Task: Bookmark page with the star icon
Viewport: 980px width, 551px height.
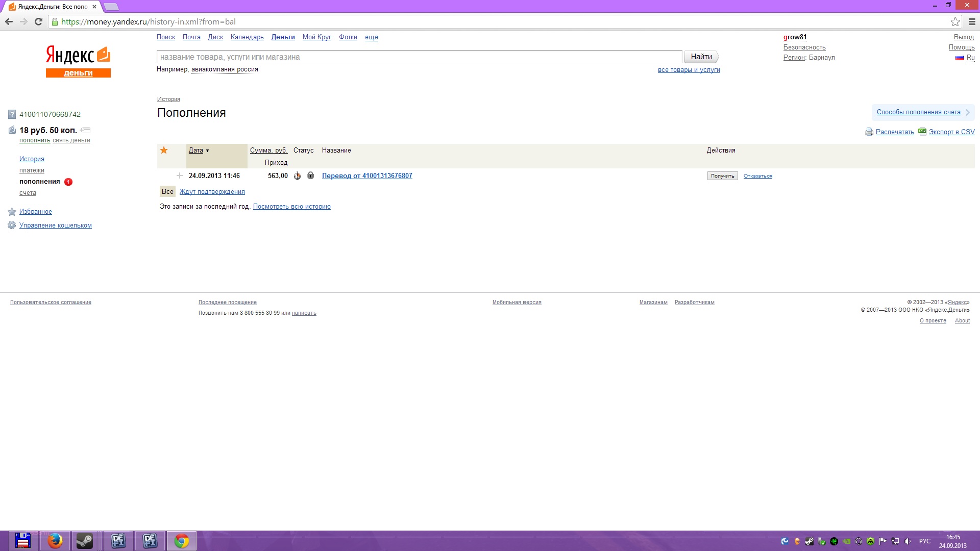Action: (x=955, y=22)
